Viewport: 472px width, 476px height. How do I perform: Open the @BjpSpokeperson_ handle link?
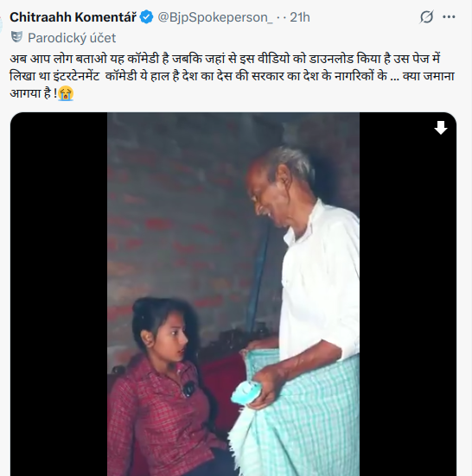pos(215,17)
